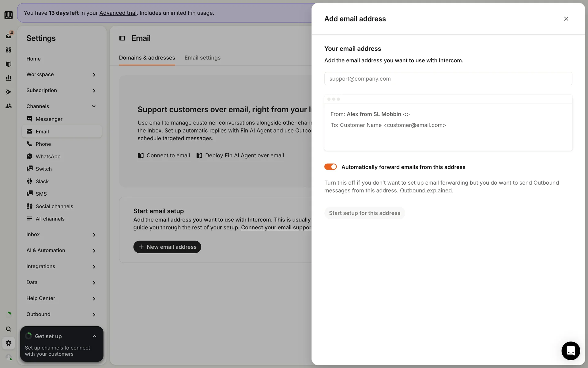
Task: Collapse the Get set up card
Action: click(x=94, y=336)
